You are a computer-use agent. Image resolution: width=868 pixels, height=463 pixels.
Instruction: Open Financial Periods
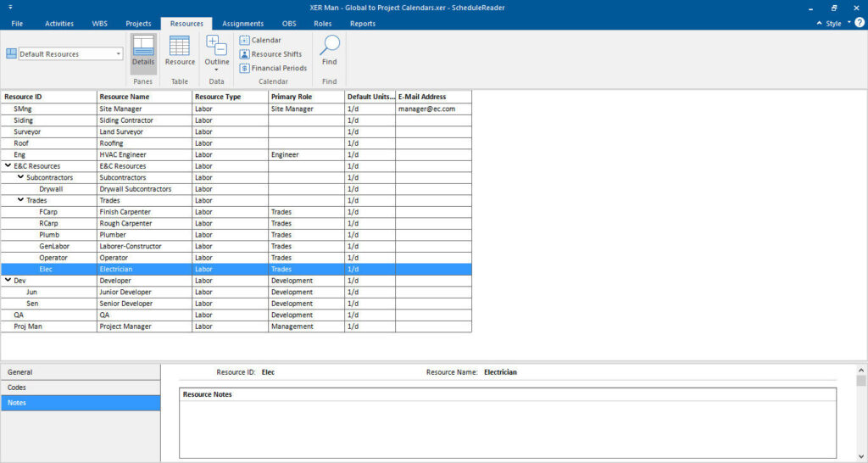click(273, 68)
